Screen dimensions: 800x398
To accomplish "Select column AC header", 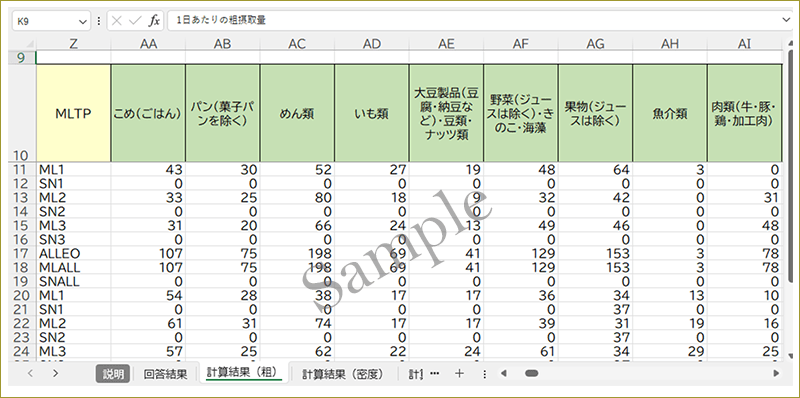I will [297, 44].
